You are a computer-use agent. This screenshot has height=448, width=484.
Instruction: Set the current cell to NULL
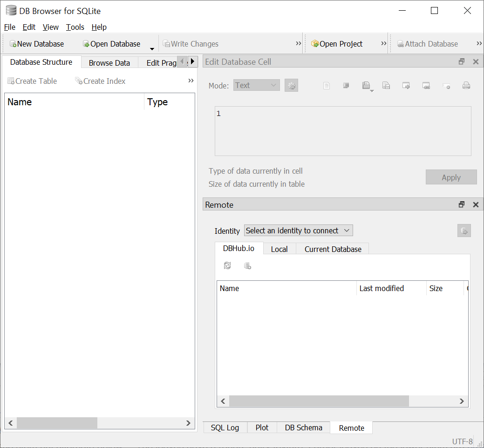pyautogui.click(x=447, y=85)
